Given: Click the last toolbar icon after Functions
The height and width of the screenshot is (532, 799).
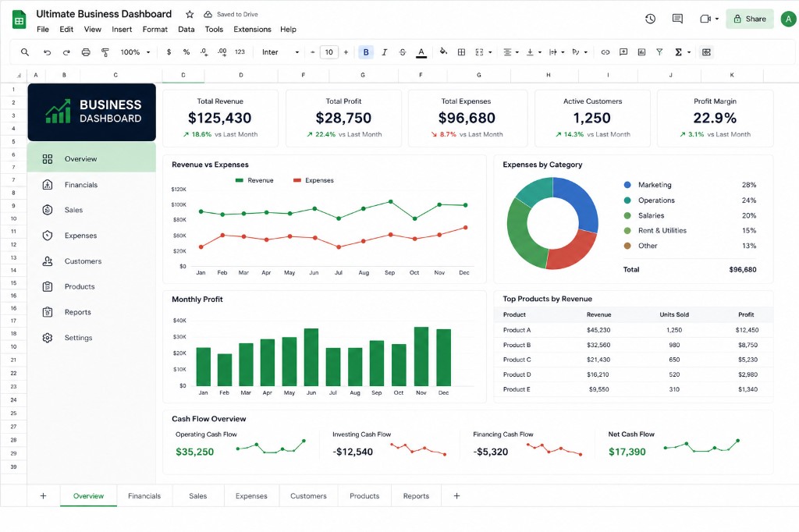Looking at the screenshot, I should (x=706, y=52).
